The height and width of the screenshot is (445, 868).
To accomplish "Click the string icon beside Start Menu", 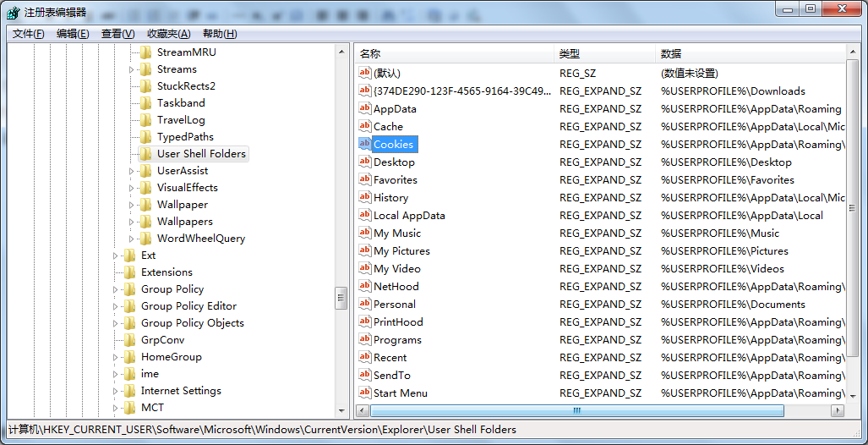I will tap(365, 393).
